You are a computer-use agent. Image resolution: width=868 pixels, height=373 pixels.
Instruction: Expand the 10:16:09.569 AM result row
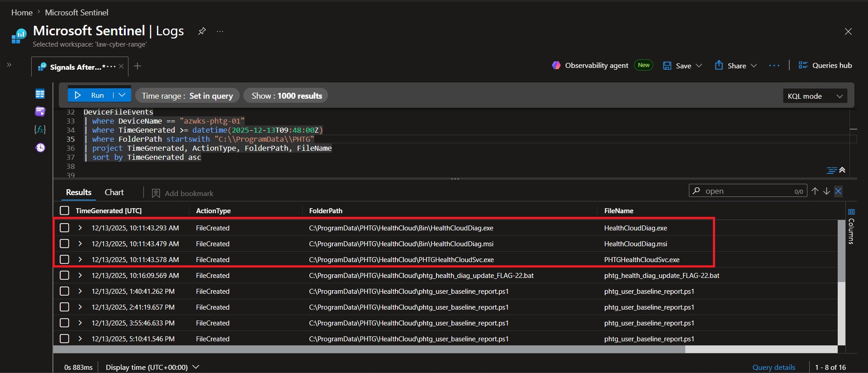(80, 275)
